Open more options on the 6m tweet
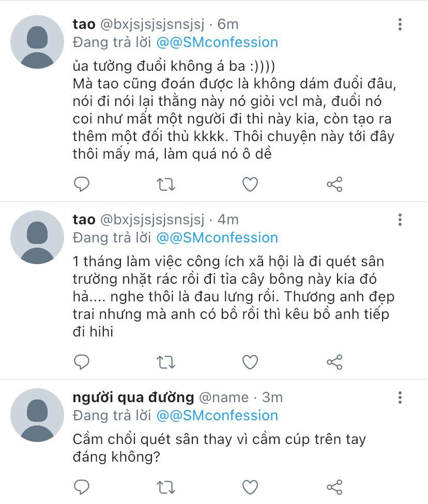This screenshot has width=428, height=504. point(400,24)
